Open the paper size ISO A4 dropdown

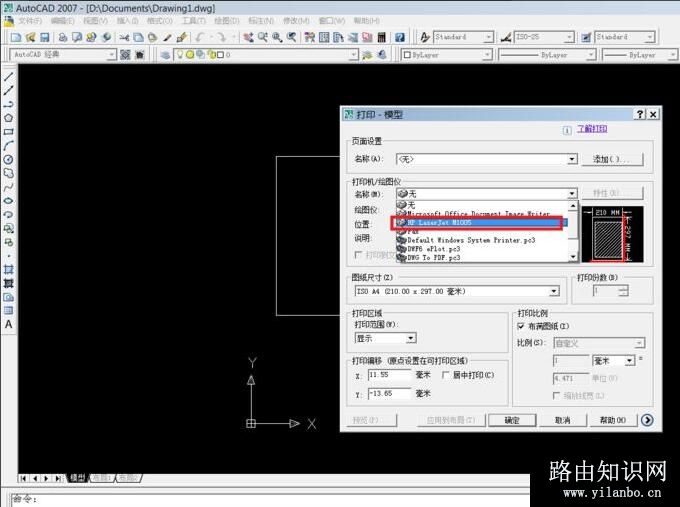pos(554,291)
